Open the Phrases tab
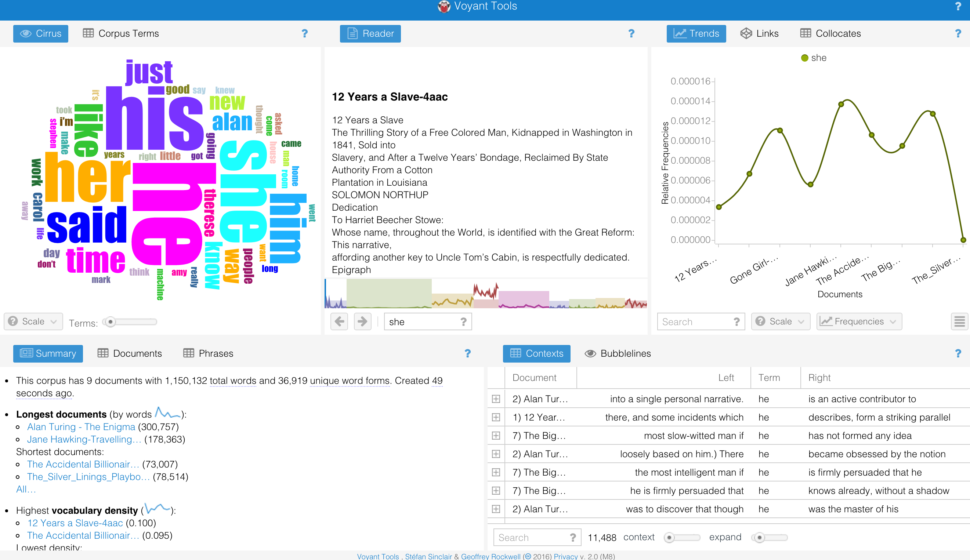The height and width of the screenshot is (560, 970). coord(208,353)
